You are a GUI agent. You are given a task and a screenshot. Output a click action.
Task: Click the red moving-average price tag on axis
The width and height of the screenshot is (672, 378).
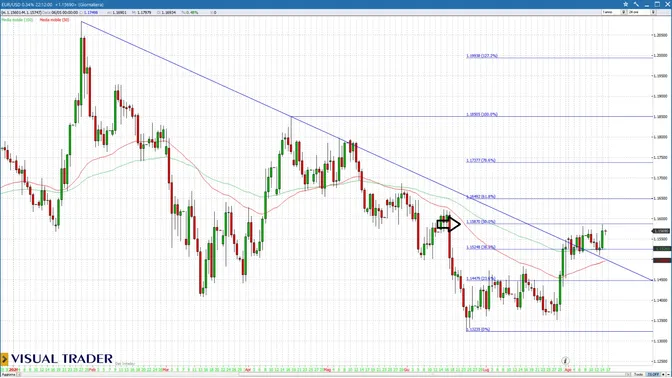click(x=661, y=260)
